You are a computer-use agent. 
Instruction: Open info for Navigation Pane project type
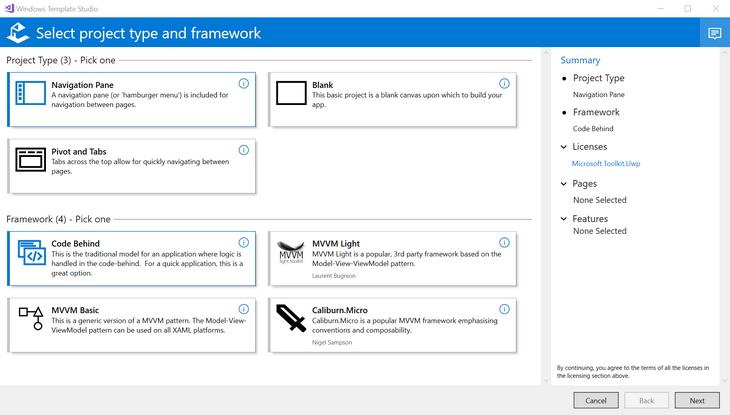coord(243,83)
